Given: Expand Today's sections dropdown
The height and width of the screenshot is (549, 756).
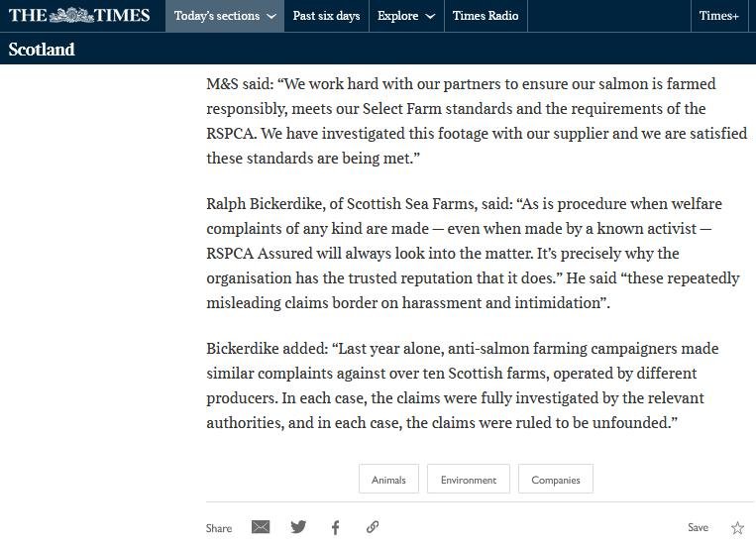Looking at the screenshot, I should 224,16.
